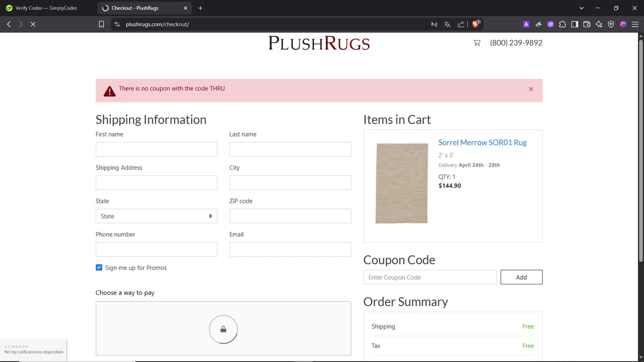The height and width of the screenshot is (362, 644).
Task: Open the purple A extension icon
Action: click(x=526, y=24)
